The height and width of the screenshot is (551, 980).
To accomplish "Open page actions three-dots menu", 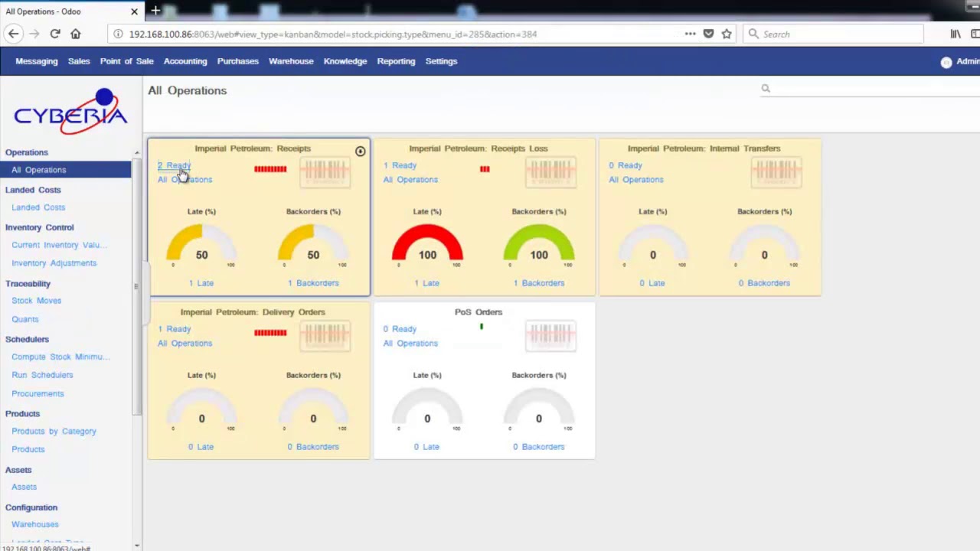I will coord(690,34).
